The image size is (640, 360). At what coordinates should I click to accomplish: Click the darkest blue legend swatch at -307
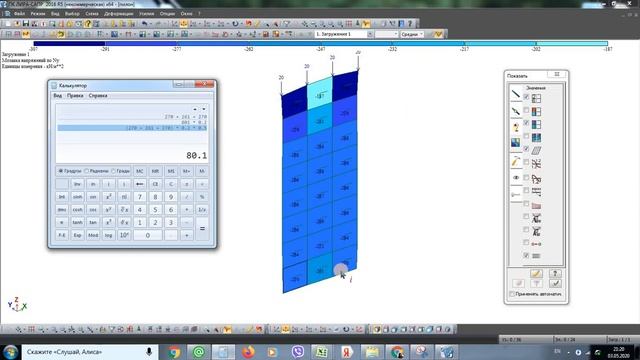[x=69, y=43]
